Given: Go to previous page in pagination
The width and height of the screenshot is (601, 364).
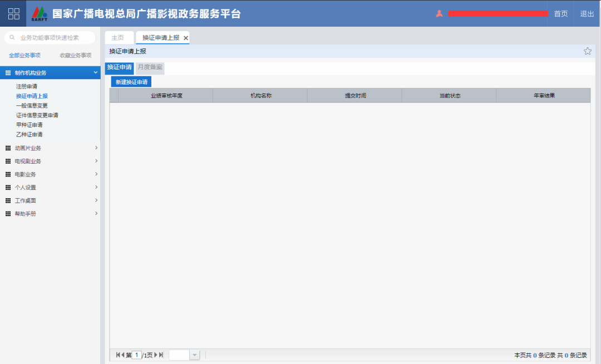Looking at the screenshot, I should 122,355.
